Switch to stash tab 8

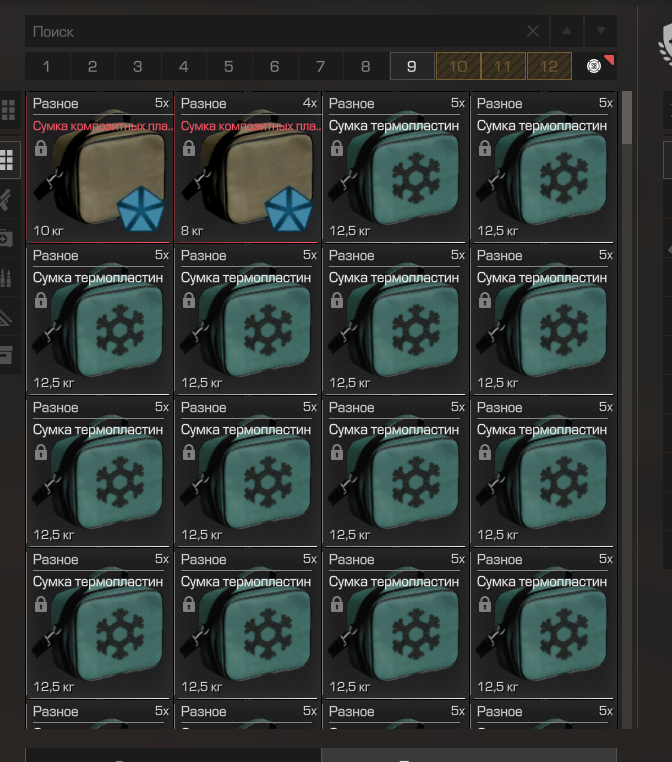(x=366, y=66)
